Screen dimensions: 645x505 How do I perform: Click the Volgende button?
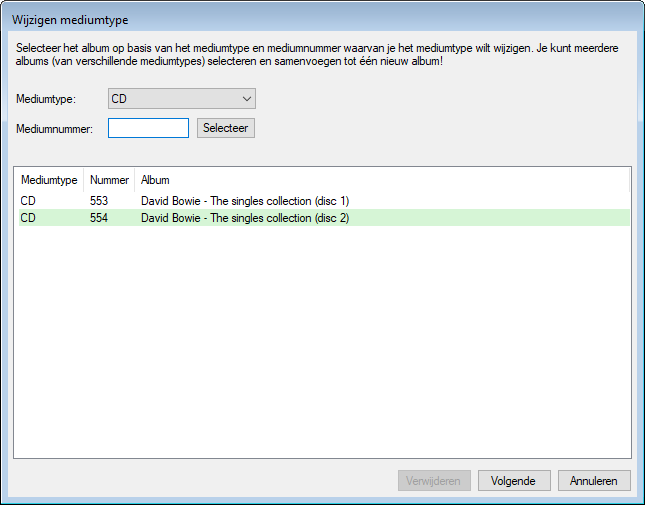pyautogui.click(x=514, y=481)
